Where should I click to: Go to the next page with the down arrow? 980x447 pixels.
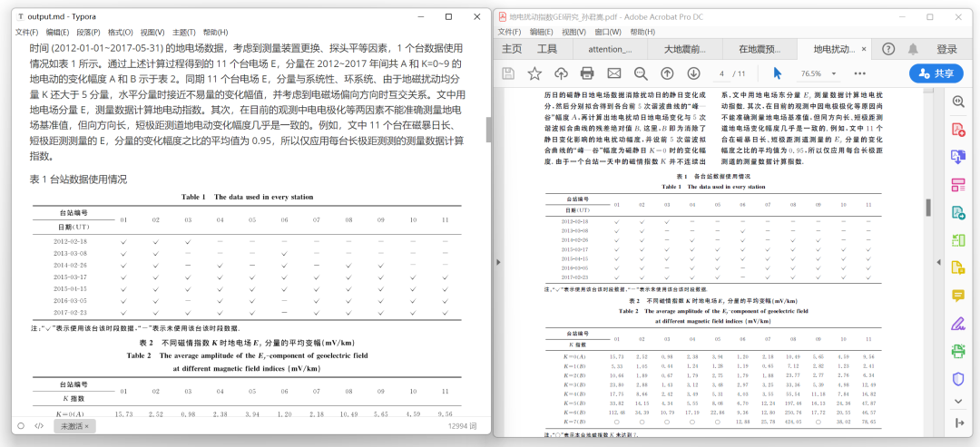[x=693, y=73]
